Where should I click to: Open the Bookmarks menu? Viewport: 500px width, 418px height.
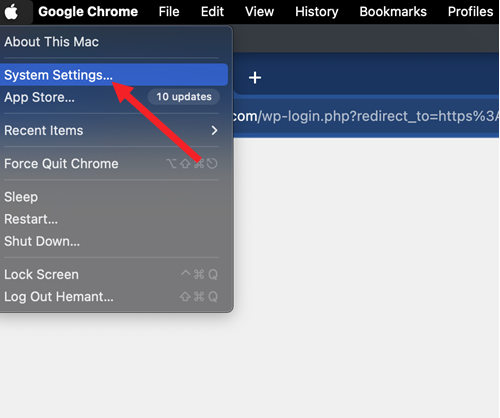coord(393,12)
